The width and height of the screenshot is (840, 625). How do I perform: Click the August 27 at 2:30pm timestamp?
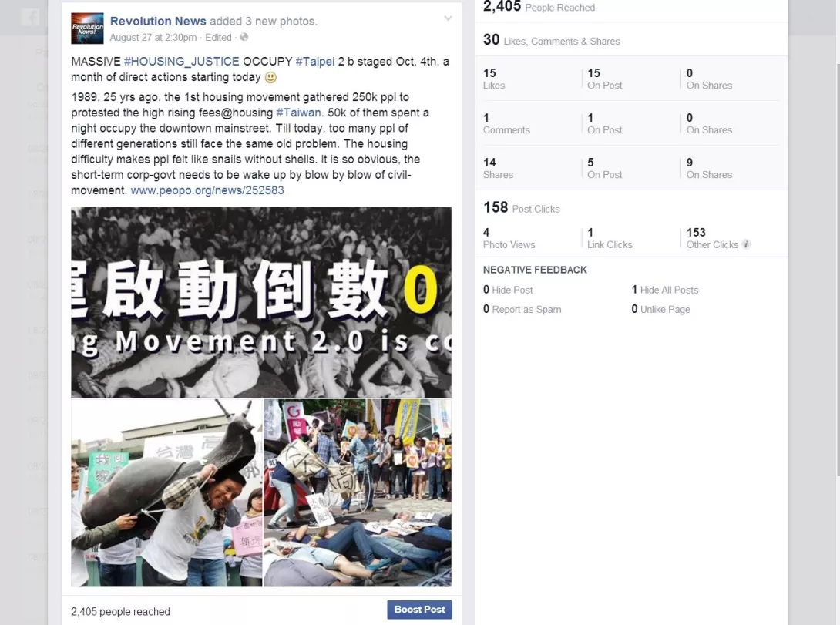tap(153, 38)
